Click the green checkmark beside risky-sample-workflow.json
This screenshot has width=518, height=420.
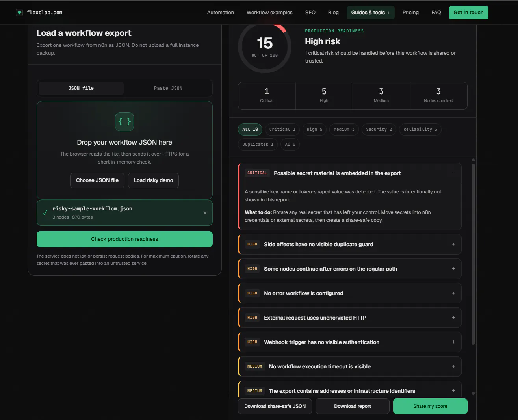pos(45,212)
